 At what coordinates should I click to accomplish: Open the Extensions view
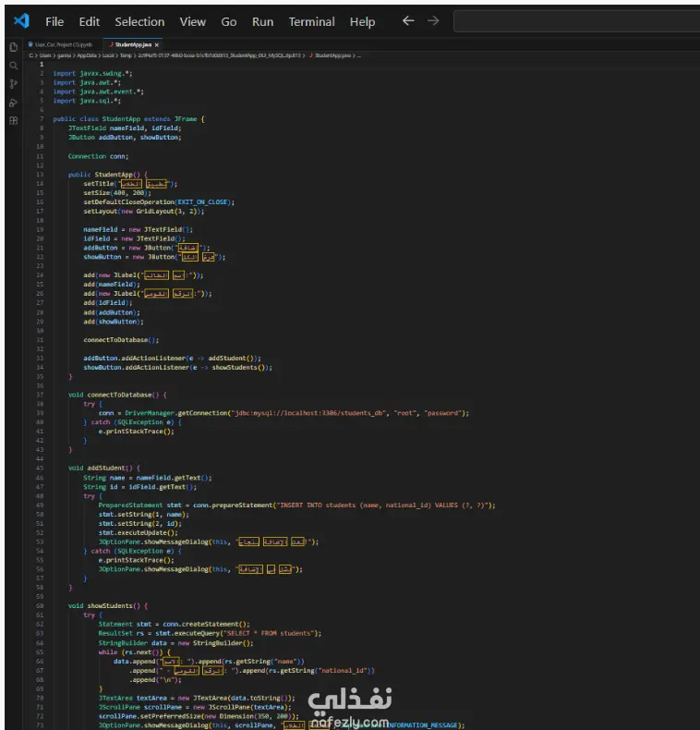14,121
